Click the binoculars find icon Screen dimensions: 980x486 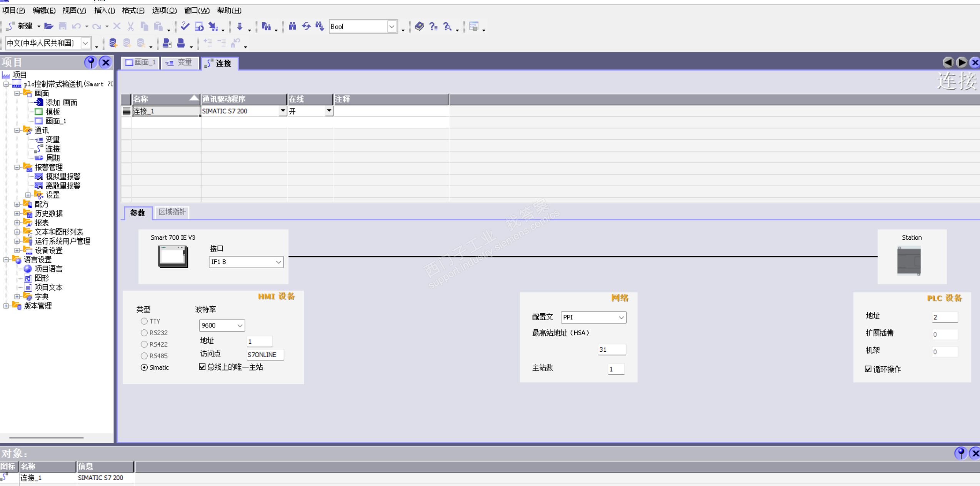coord(292,26)
